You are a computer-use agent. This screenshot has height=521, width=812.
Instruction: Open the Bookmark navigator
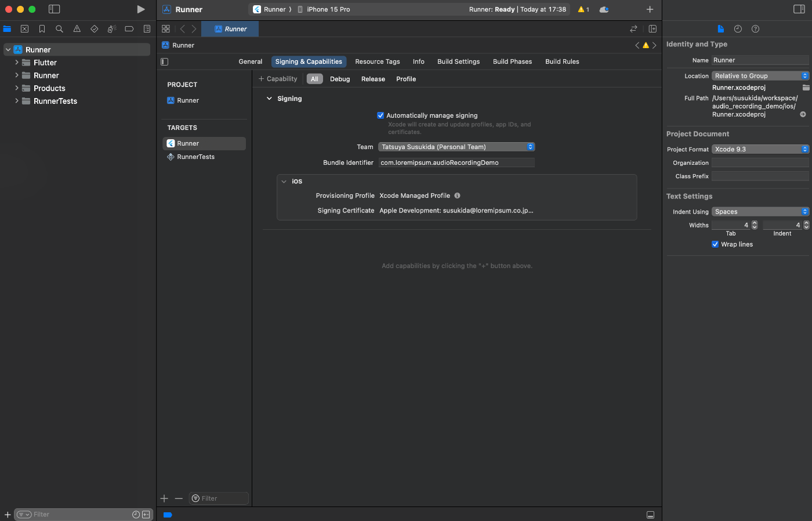click(x=42, y=28)
